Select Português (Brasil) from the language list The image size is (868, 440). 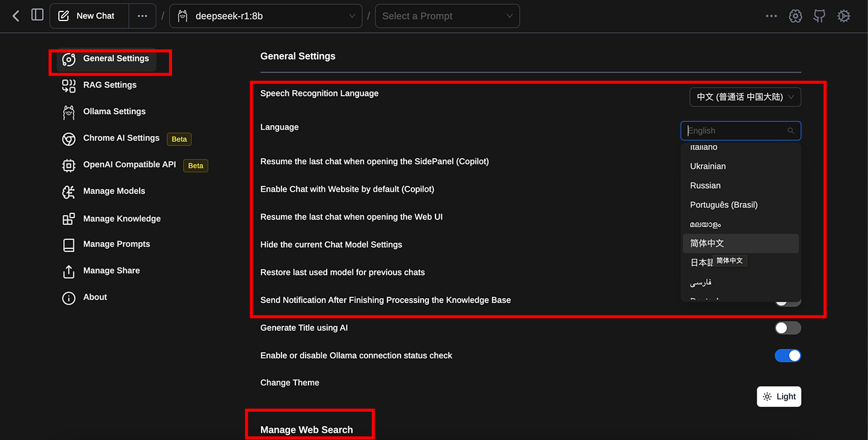(x=740, y=205)
